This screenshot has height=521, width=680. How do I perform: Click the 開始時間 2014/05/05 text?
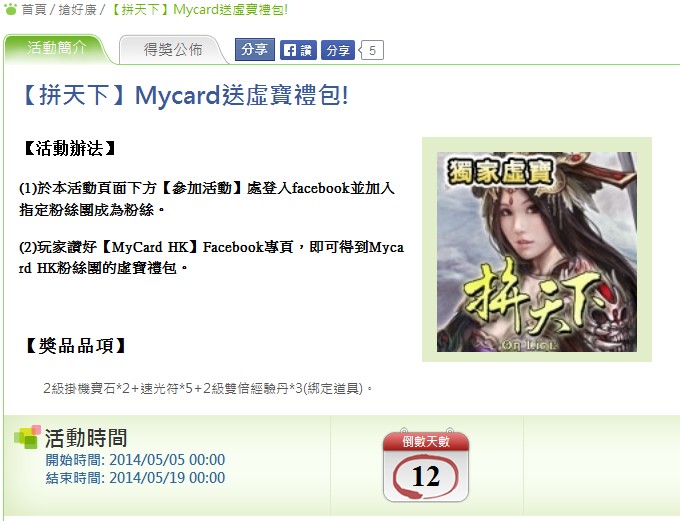[x=135, y=460]
